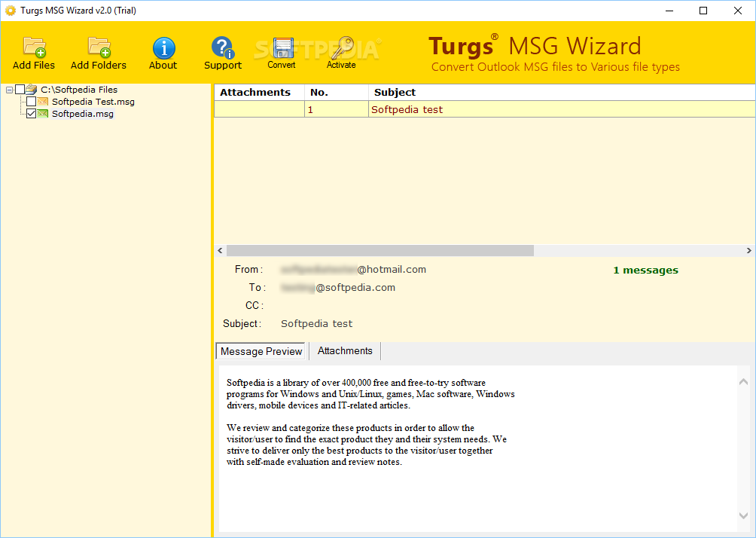Click the Activate key icon

[343, 47]
